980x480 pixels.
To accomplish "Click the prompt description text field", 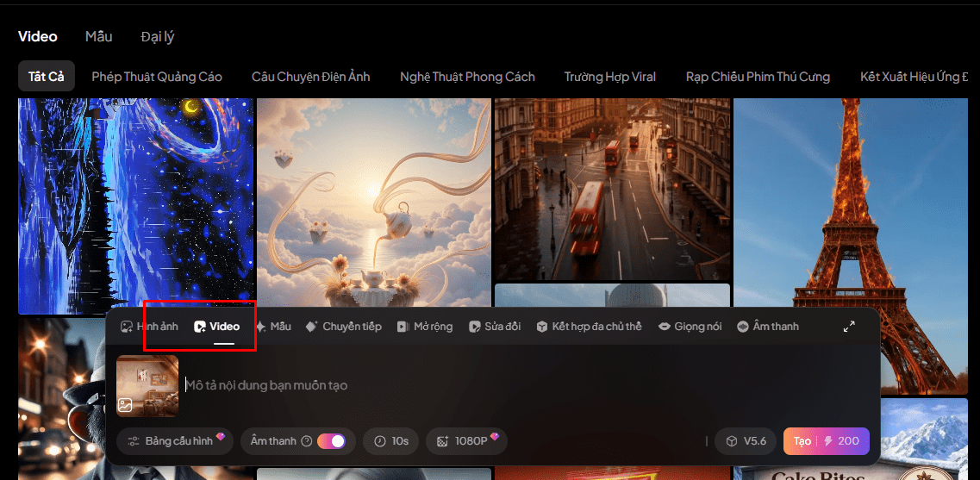I will click(525, 385).
